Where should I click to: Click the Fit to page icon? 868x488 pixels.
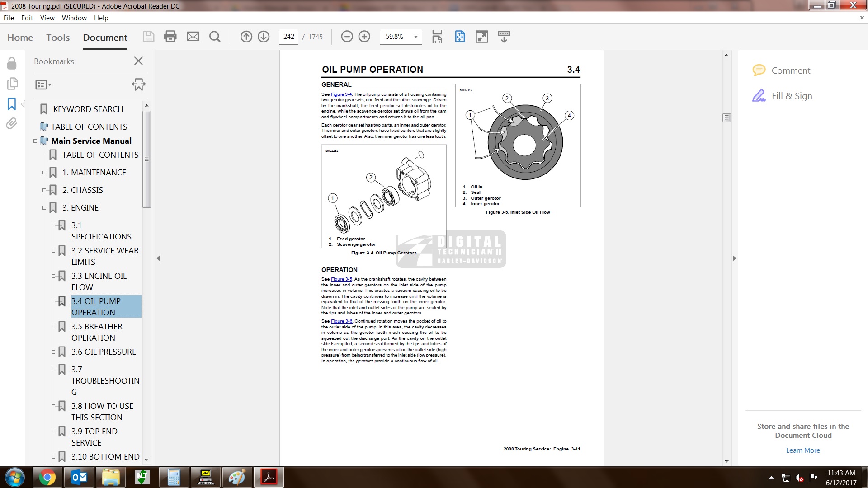click(460, 37)
